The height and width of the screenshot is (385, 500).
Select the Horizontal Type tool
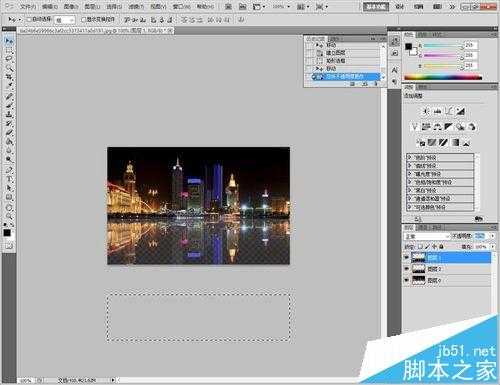coord(8,179)
